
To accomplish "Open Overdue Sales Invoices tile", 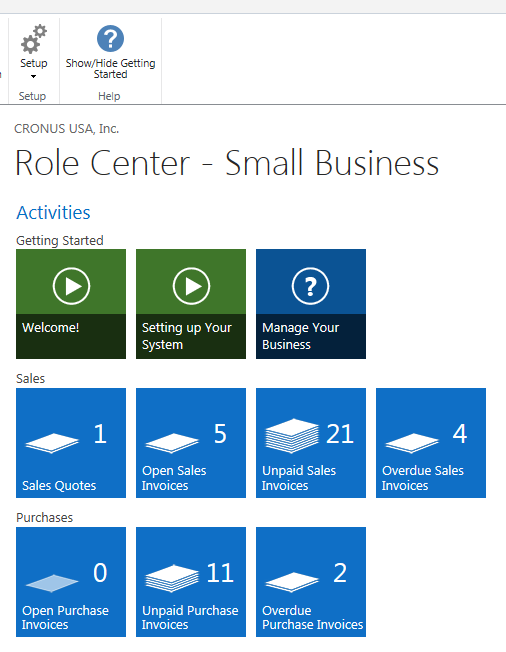I will click(x=431, y=443).
